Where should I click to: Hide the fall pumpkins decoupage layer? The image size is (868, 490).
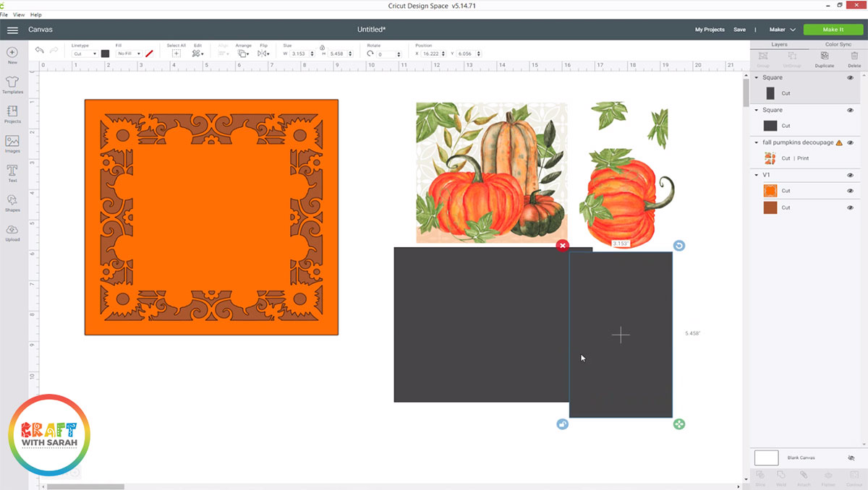pyautogui.click(x=852, y=142)
